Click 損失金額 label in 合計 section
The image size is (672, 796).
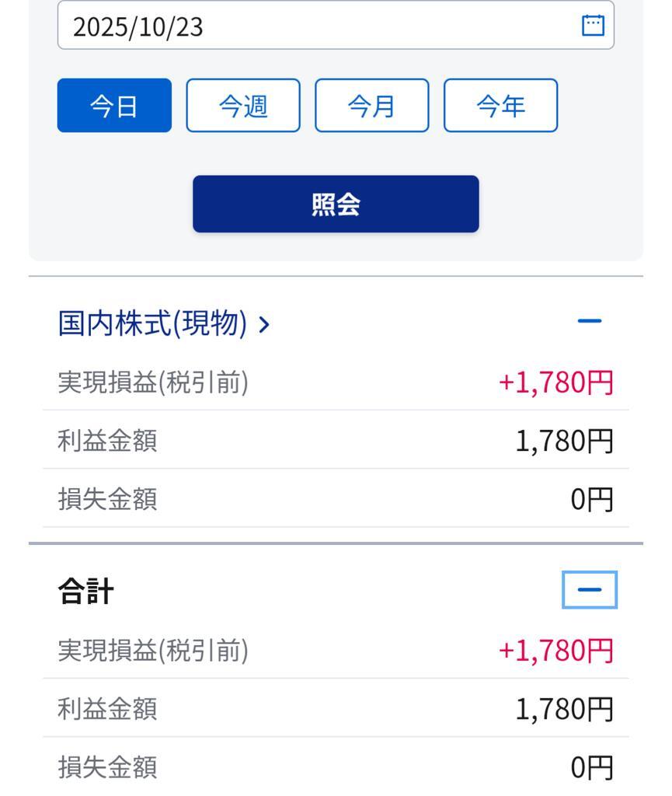108,767
